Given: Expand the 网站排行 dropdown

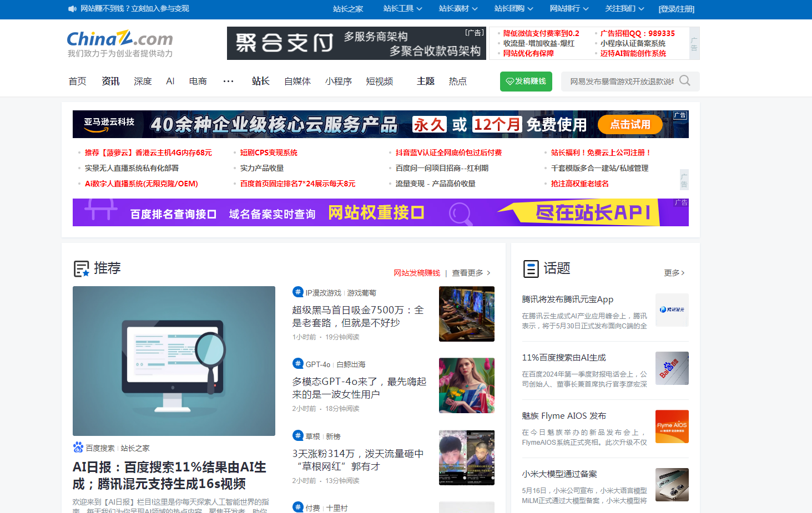Looking at the screenshot, I should click(x=569, y=9).
